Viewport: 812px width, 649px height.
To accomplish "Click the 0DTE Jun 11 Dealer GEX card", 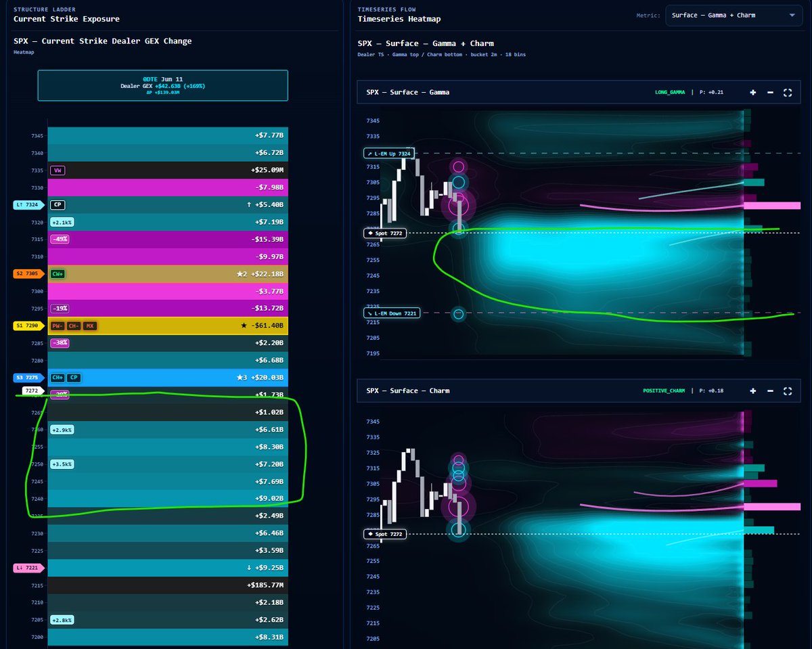I will [162, 85].
